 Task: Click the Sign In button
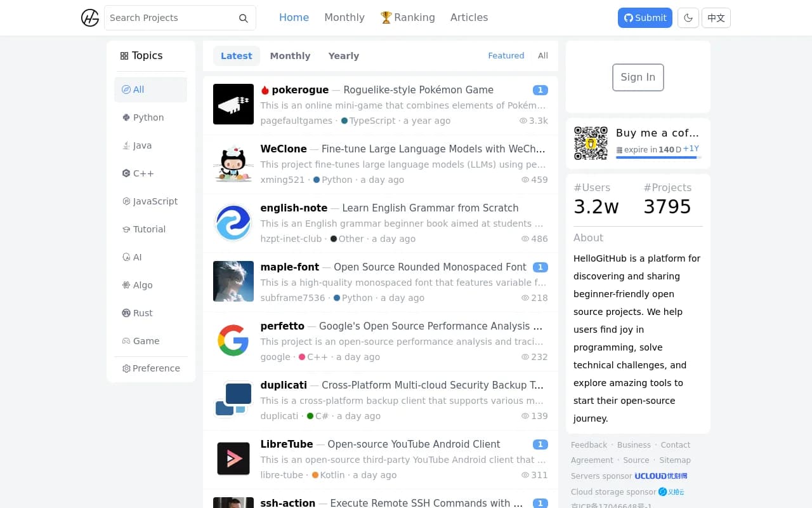pyautogui.click(x=638, y=77)
